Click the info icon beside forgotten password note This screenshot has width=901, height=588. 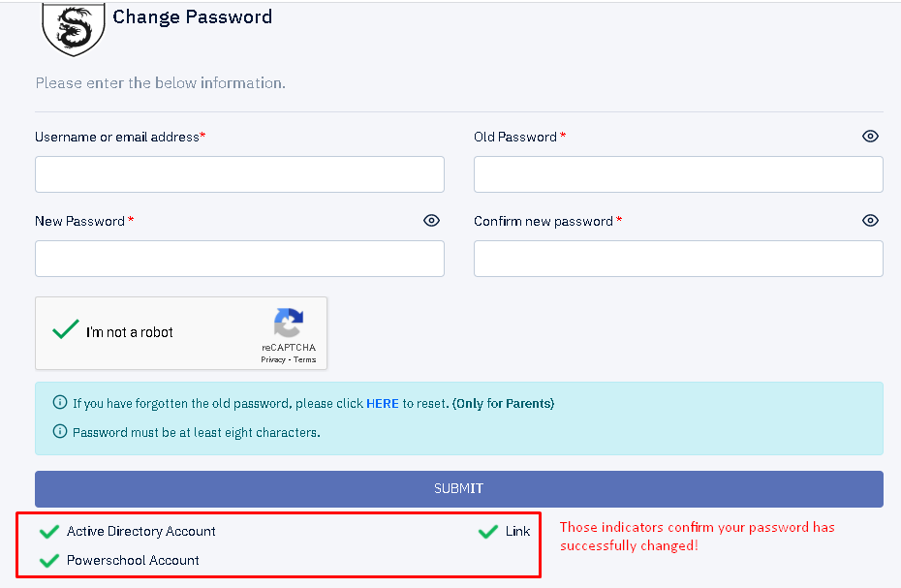pos(60,402)
